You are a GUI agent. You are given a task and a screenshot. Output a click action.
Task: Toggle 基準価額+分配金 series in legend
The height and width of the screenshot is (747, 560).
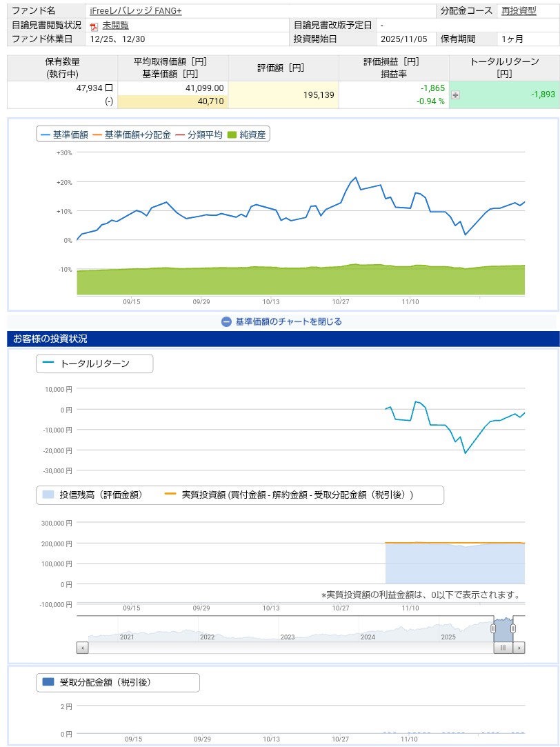131,135
